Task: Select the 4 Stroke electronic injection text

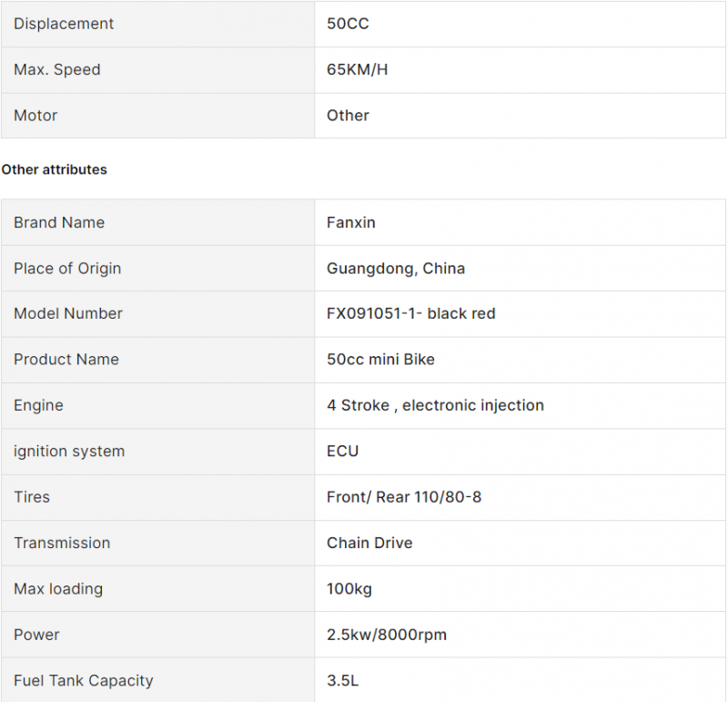Action: point(435,405)
